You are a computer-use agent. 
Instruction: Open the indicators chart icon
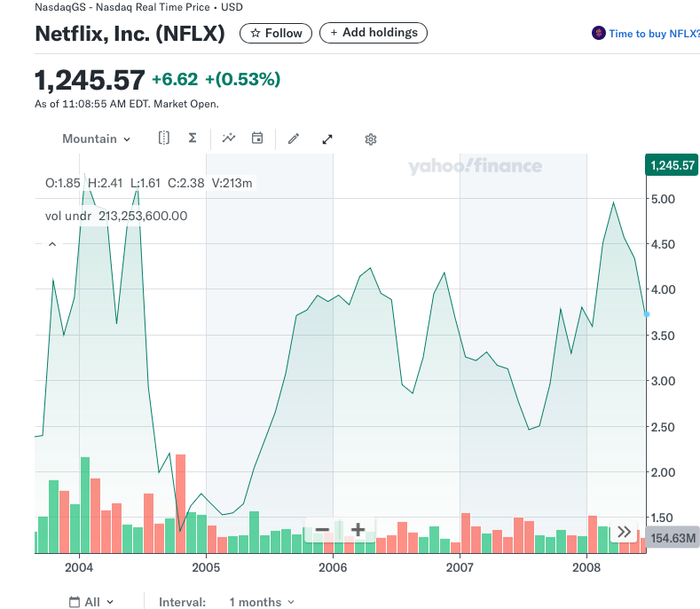(x=229, y=138)
